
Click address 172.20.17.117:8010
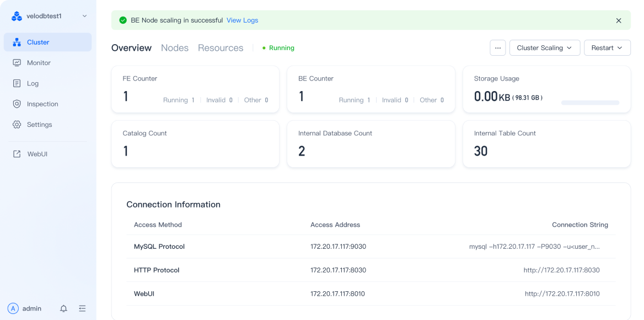(337, 294)
